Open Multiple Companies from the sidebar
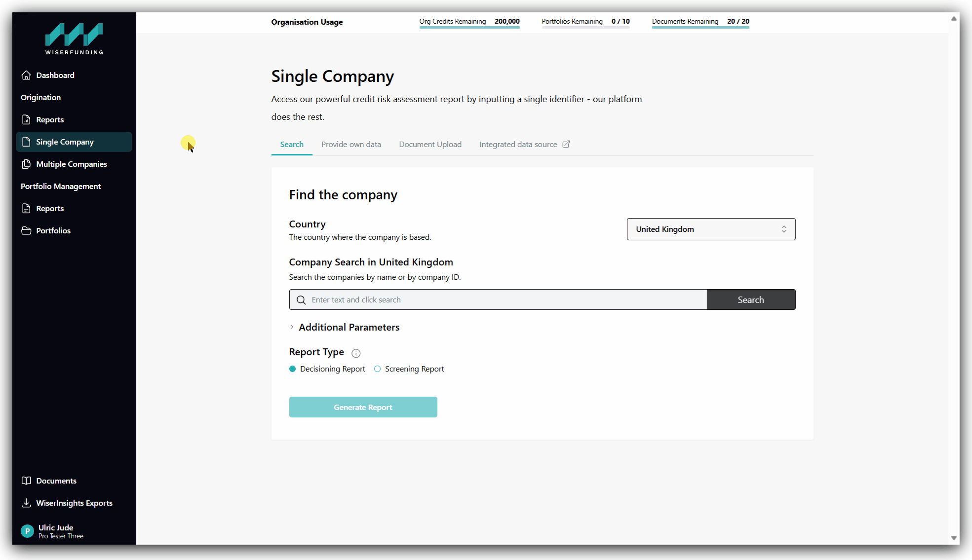 point(74,164)
